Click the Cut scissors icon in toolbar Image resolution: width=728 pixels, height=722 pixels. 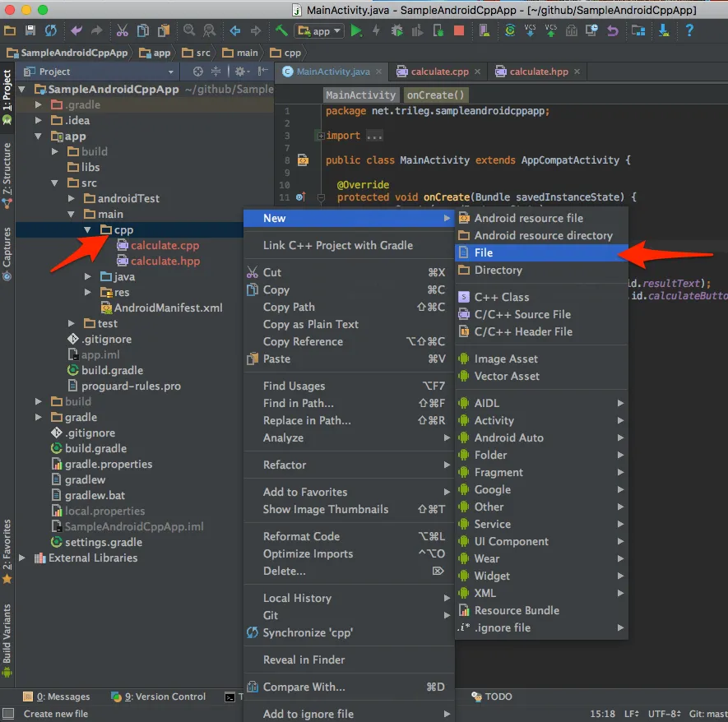pos(122,31)
